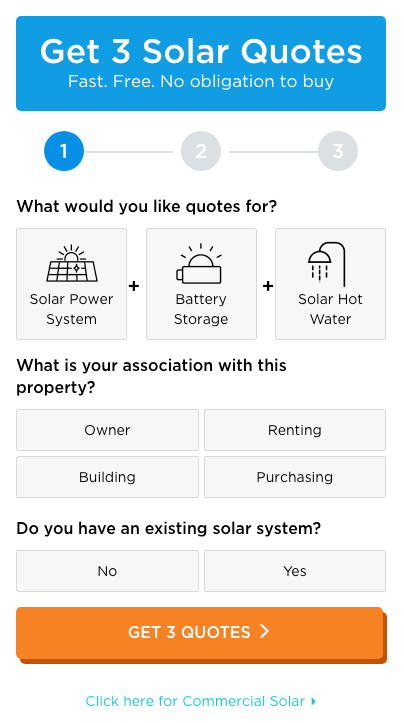The image size is (404, 723).
Task: Click the plus sign after Solar Power System
Action: 134,286
